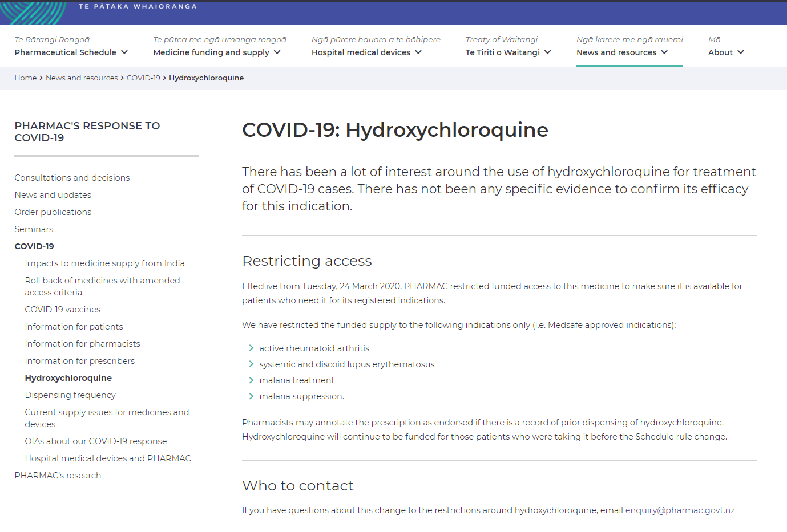
Task: Click the TE PĀTAKA WHAIORANGA header text
Action: click(x=138, y=6)
